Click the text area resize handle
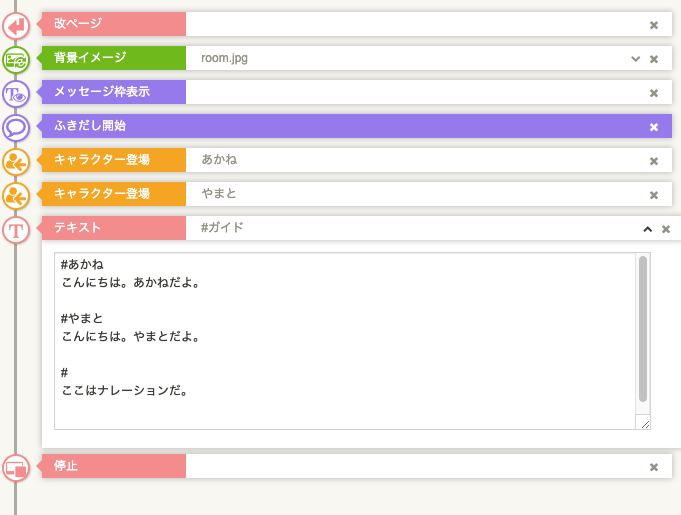Viewport: 681px width, 515px height. coord(645,424)
